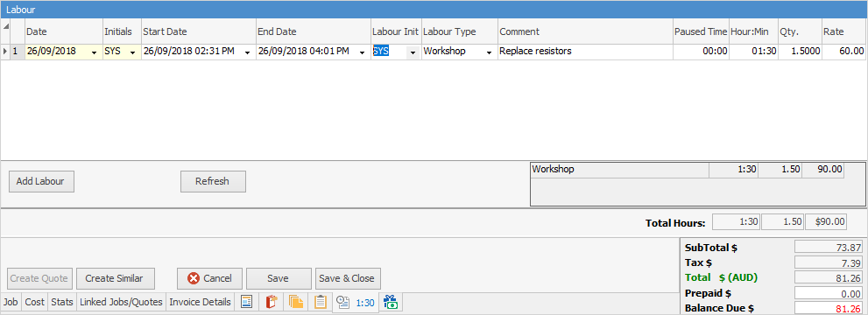
Task: Click the Labour panel title bar
Action: 434,10
